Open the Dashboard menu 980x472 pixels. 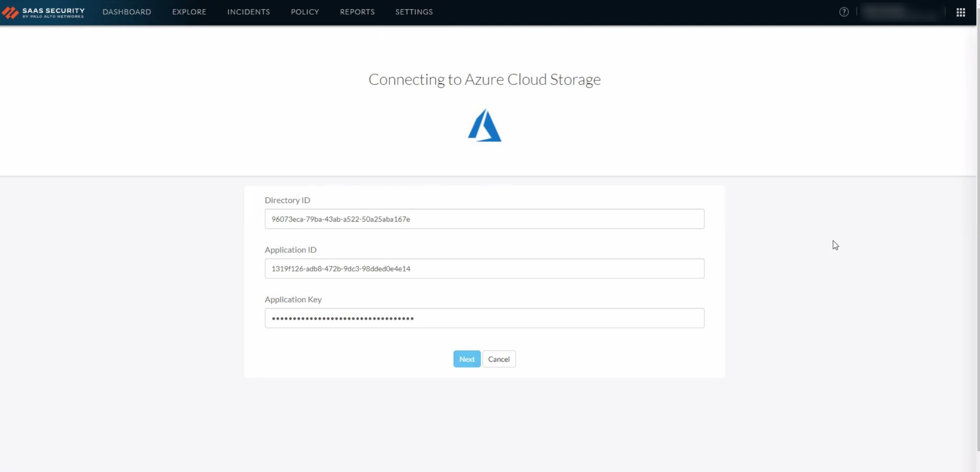127,12
